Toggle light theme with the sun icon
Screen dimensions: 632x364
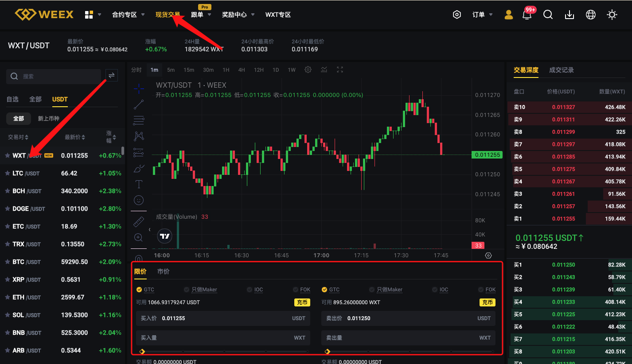[x=612, y=15]
